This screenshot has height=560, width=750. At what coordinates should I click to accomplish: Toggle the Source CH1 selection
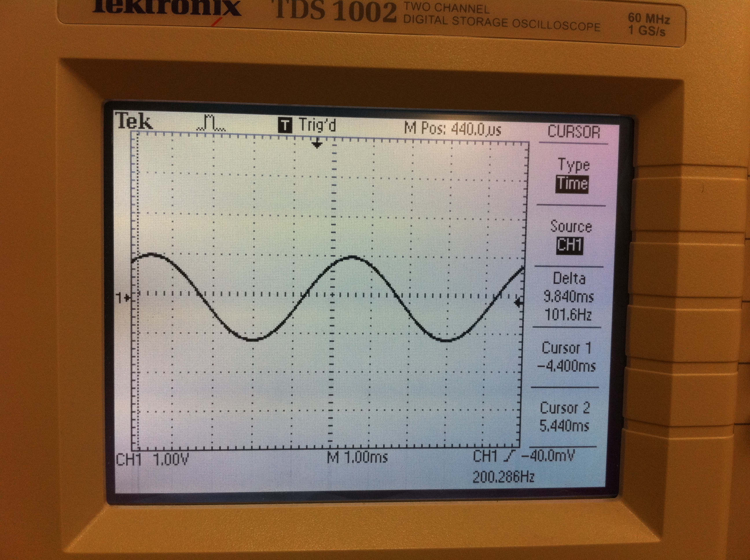570,245
